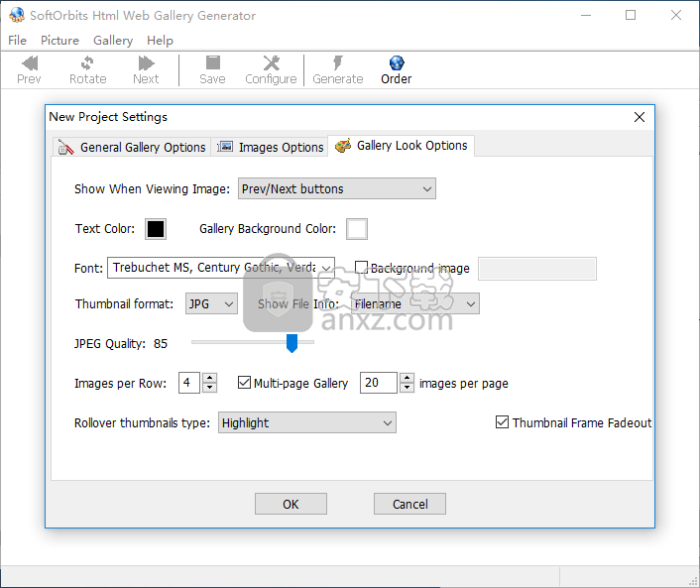Increase images per page with up arrow
The image size is (700, 588).
(407, 378)
